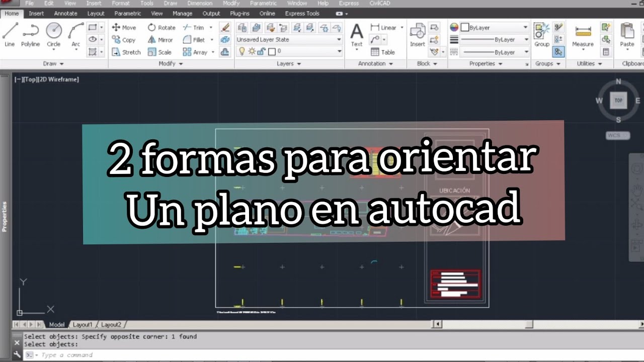This screenshot has height=362, width=644.
Task: Expand the Annotation panel
Action: [375, 64]
